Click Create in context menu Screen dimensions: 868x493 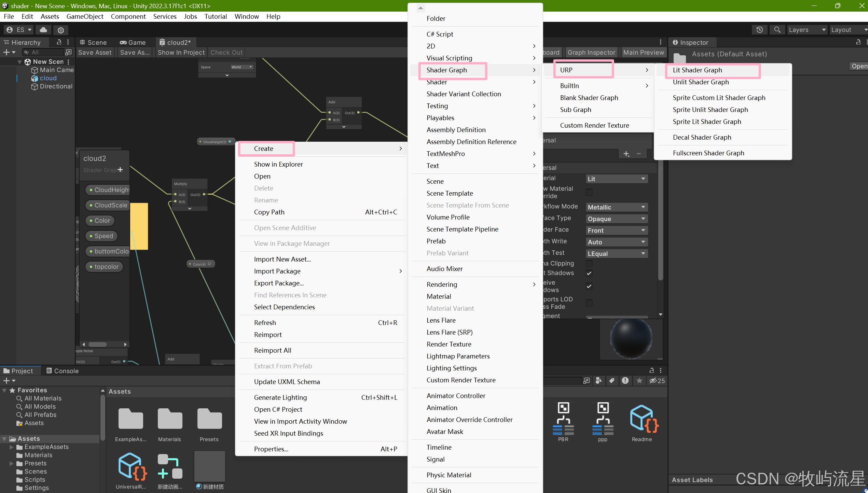point(263,149)
